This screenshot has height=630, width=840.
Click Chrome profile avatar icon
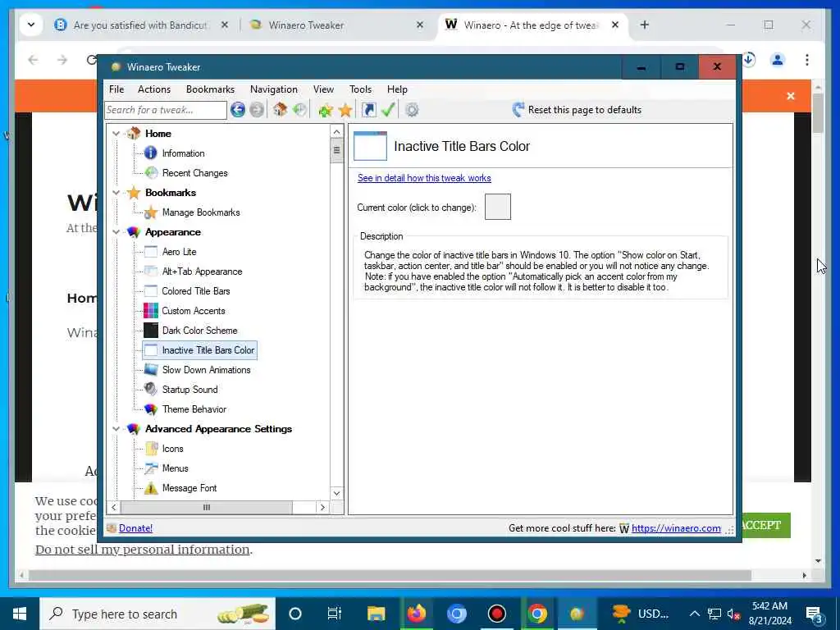coord(778,60)
